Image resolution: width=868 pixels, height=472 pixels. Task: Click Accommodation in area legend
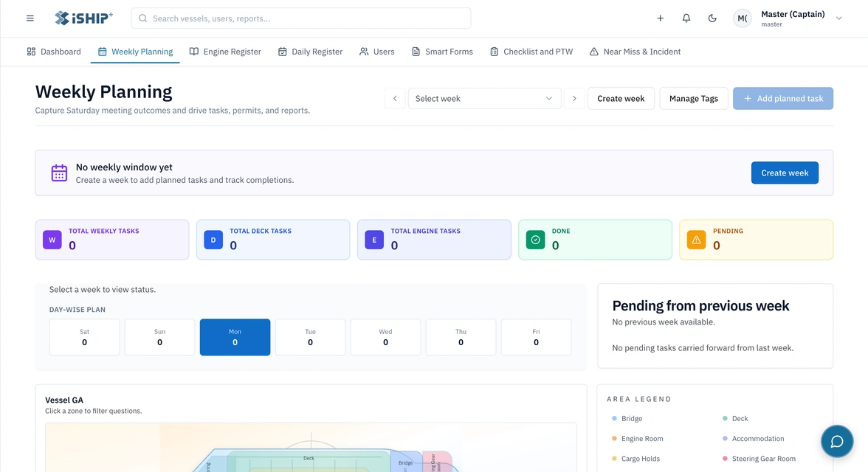click(753, 438)
